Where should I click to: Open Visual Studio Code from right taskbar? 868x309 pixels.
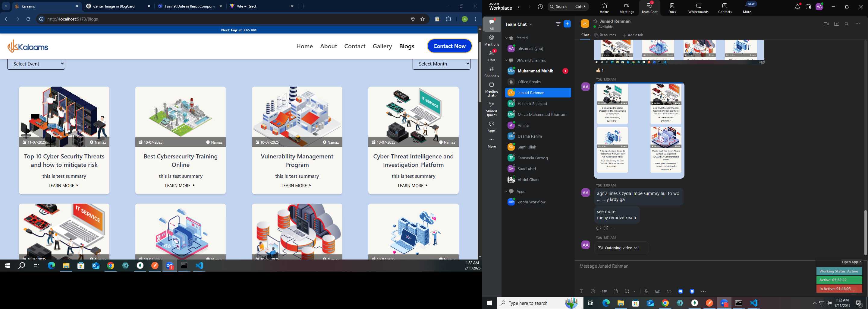tap(754, 303)
